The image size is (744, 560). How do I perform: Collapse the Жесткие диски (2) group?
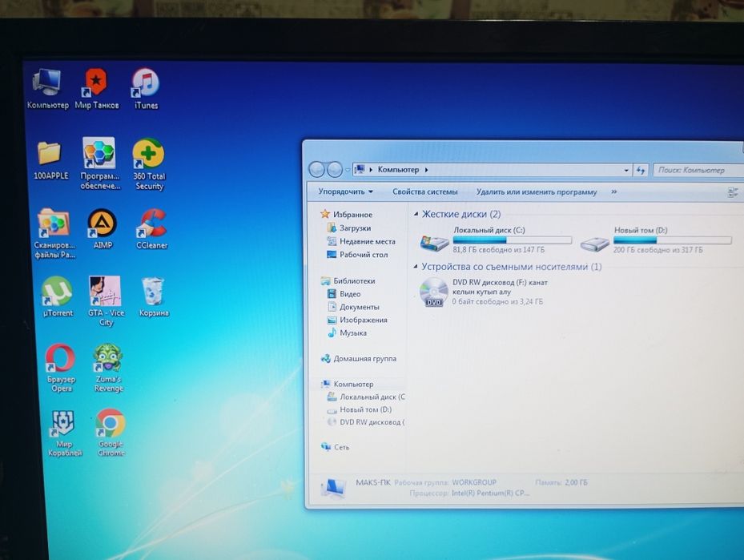[x=416, y=215]
